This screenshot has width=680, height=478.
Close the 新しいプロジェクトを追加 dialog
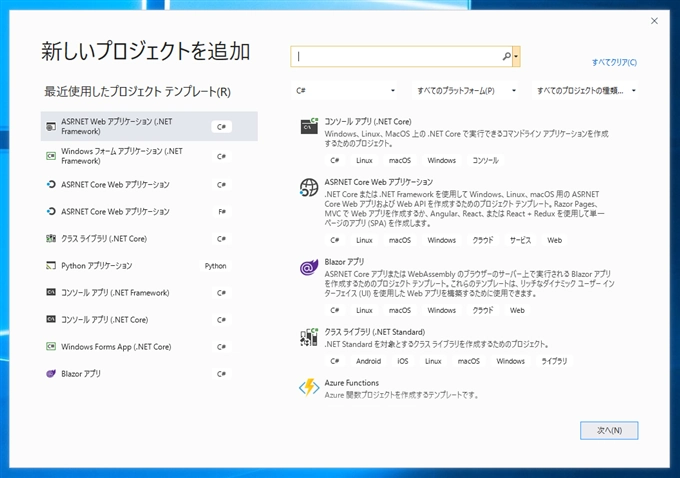click(654, 21)
